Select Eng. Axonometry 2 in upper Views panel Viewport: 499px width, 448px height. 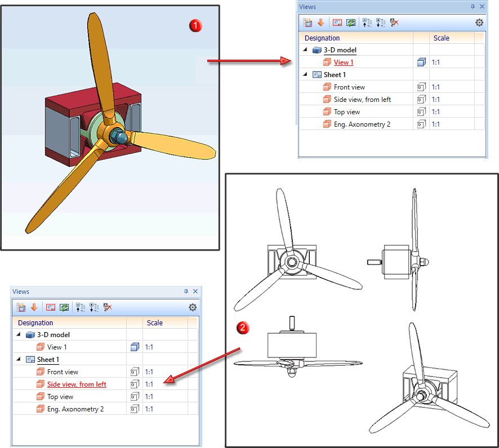pos(362,124)
